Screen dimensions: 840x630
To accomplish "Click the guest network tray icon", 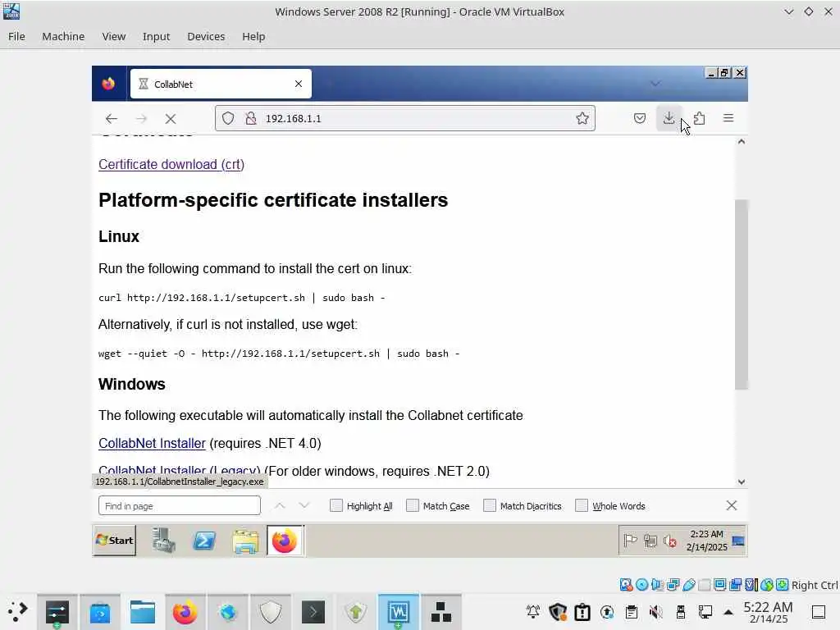I will 651,541.
